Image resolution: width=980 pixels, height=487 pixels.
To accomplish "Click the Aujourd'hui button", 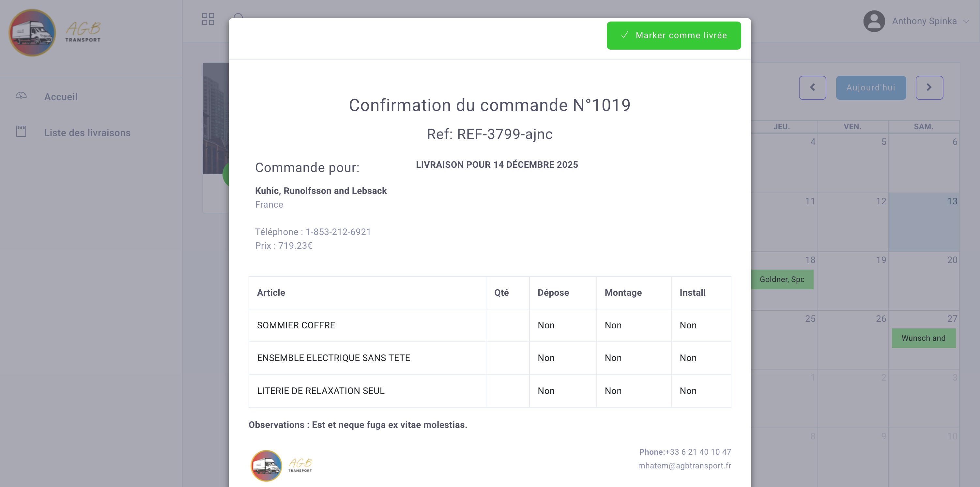I will 871,87.
